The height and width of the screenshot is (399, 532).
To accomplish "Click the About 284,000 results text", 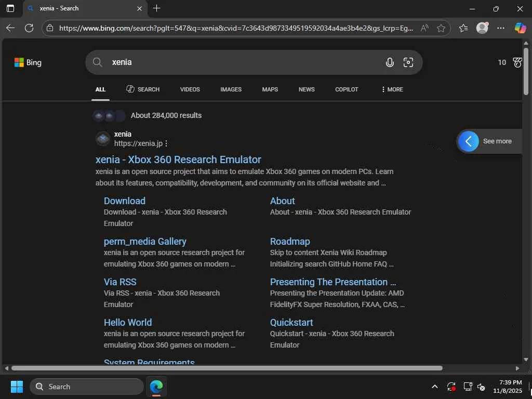I will (166, 115).
